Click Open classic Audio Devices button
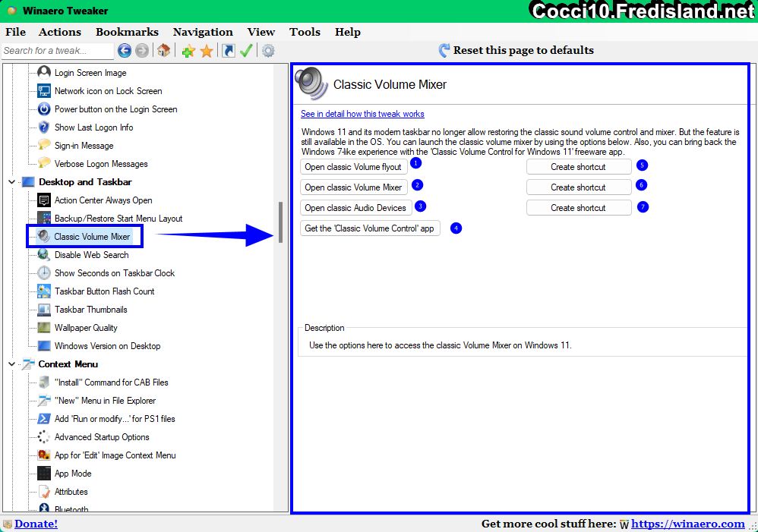Image resolution: width=758 pixels, height=532 pixels. point(355,208)
